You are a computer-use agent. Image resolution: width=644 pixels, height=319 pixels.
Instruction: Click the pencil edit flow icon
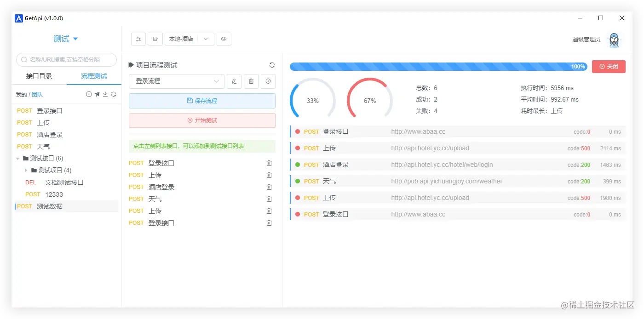tap(234, 81)
